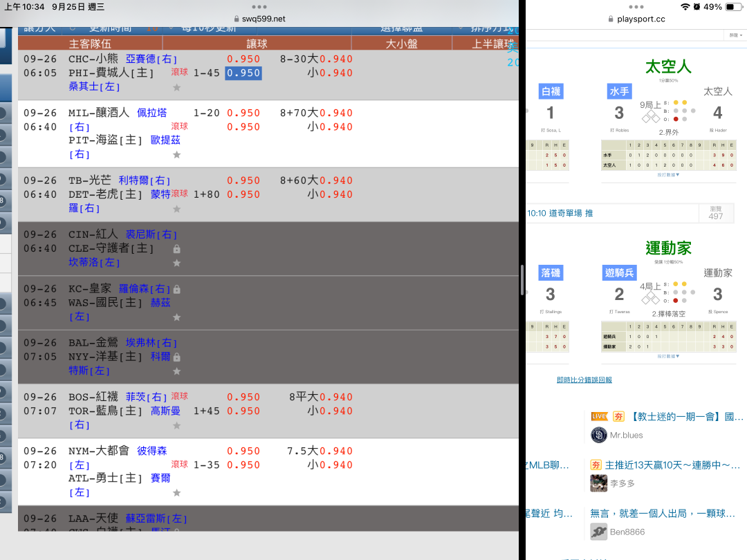
Task: Grab the split-view divider handle
Action: coord(522,280)
